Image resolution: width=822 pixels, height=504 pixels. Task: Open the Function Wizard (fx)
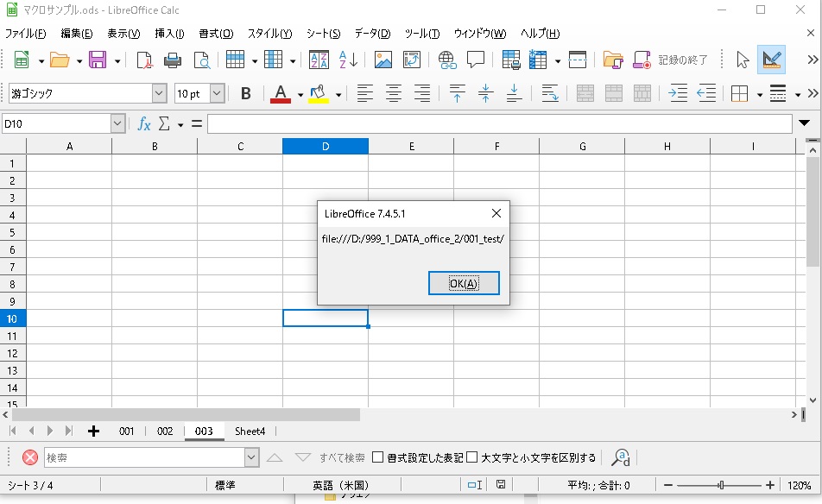point(144,124)
